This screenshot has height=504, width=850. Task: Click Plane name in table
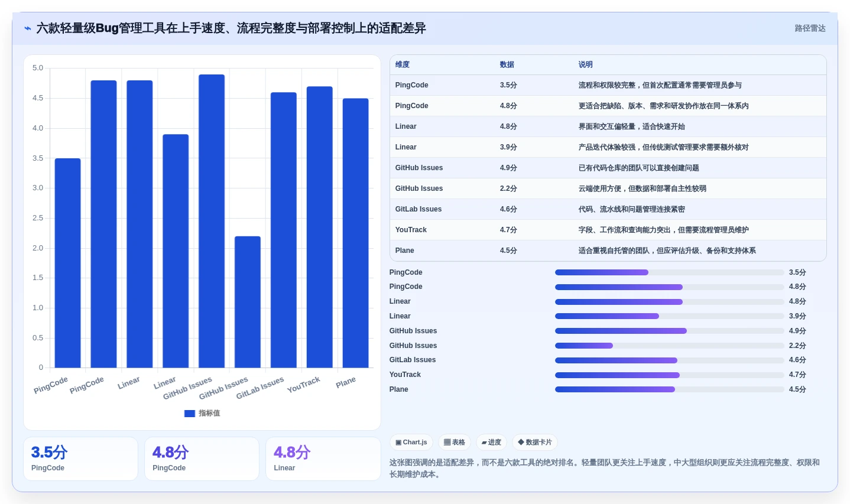tap(405, 251)
